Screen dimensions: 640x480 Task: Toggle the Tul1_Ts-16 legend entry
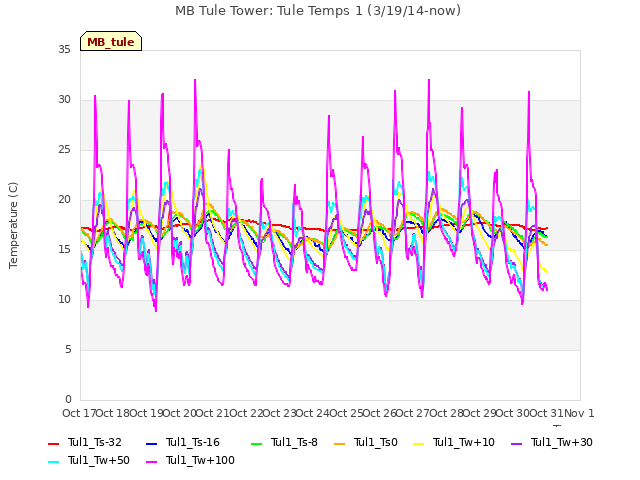pyautogui.click(x=183, y=442)
